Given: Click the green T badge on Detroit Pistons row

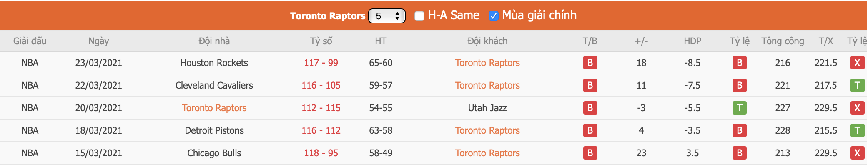Looking at the screenshot, I should [x=857, y=130].
